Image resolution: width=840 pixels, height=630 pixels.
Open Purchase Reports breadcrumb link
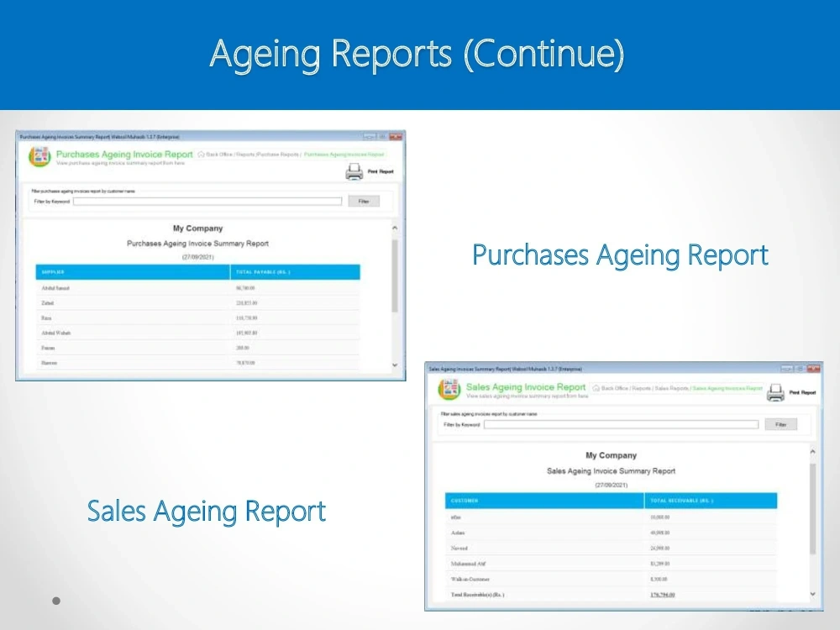(277, 155)
